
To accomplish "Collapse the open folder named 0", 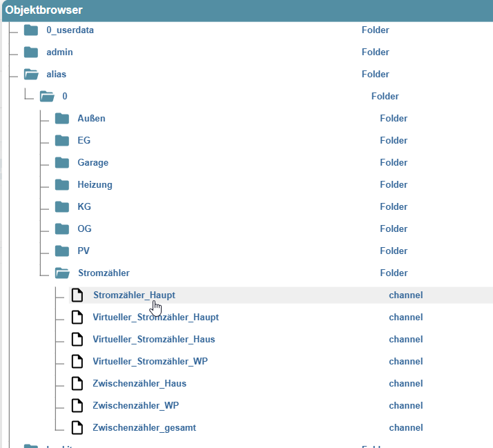I will 46,97.
